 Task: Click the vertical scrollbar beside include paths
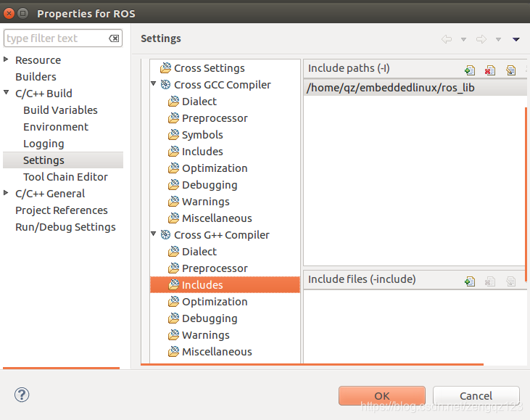tap(526, 194)
